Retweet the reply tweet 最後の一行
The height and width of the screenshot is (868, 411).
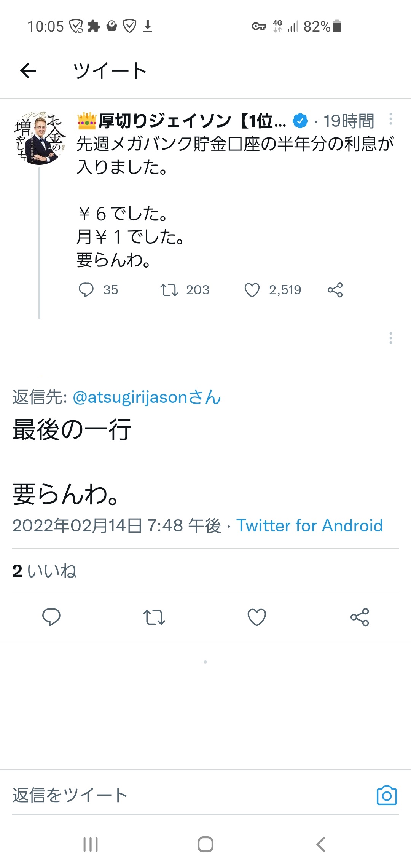click(x=154, y=617)
